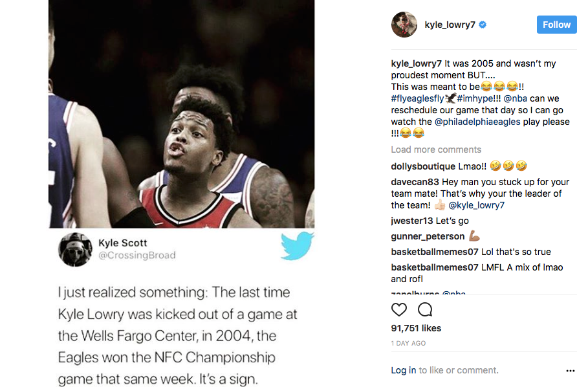Click the Log in link
Image resolution: width=588 pixels, height=387 pixels.
click(403, 371)
